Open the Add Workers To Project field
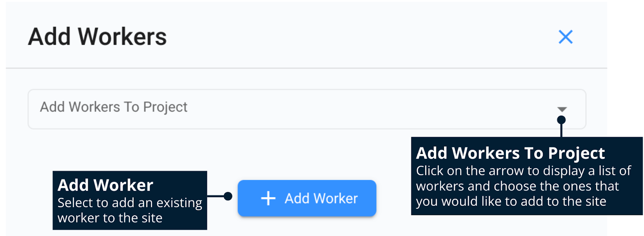 (306, 109)
